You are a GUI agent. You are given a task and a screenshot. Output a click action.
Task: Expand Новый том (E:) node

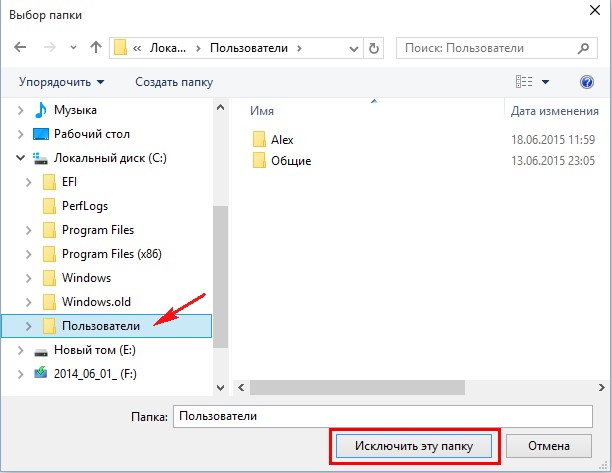click(x=20, y=350)
